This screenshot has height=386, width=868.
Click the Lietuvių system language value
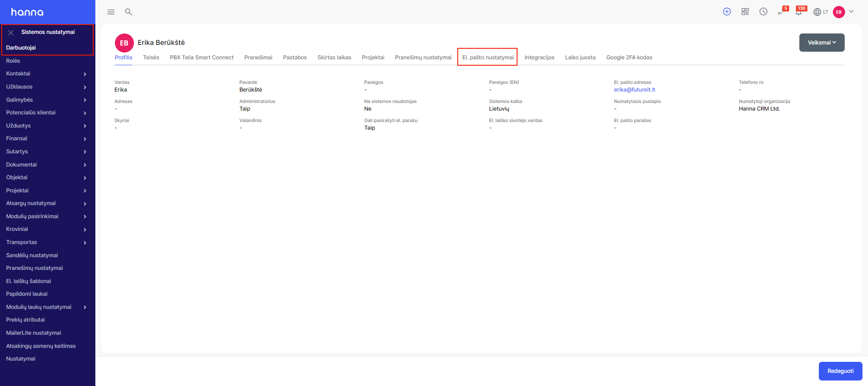[499, 108]
